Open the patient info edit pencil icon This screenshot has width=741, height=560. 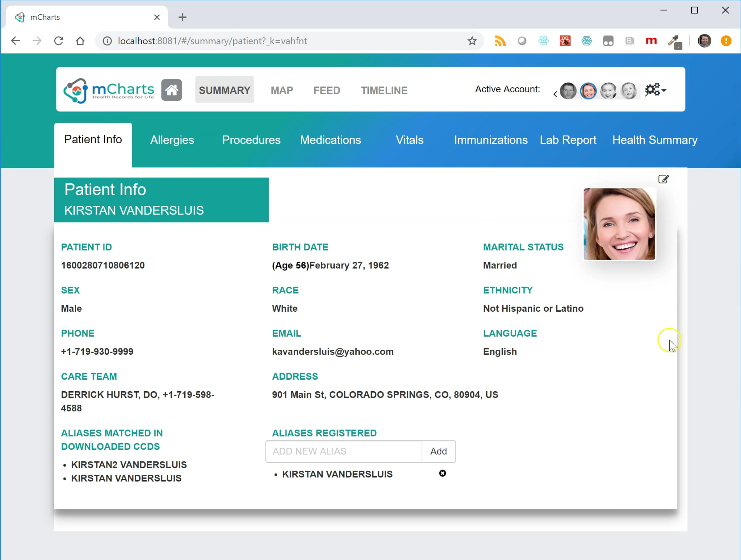663,179
